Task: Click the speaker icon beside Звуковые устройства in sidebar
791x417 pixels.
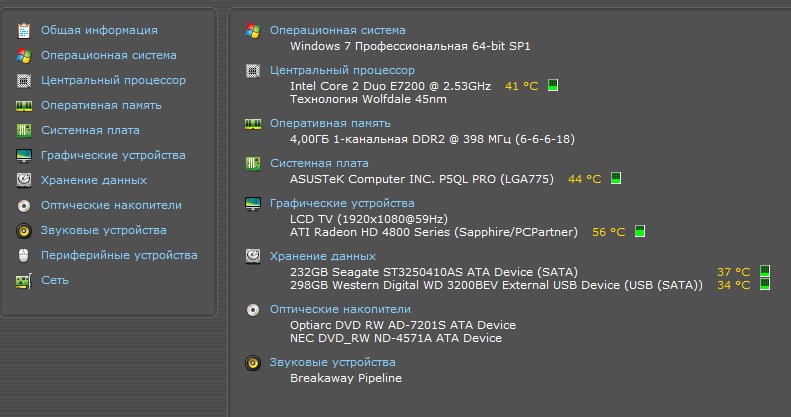Action: pyautogui.click(x=24, y=230)
